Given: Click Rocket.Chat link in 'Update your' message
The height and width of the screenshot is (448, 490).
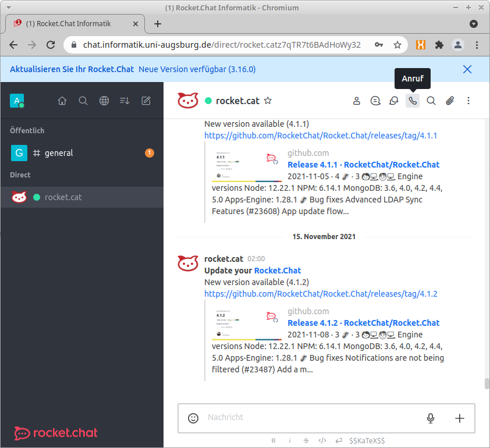Looking at the screenshot, I should (278, 271).
